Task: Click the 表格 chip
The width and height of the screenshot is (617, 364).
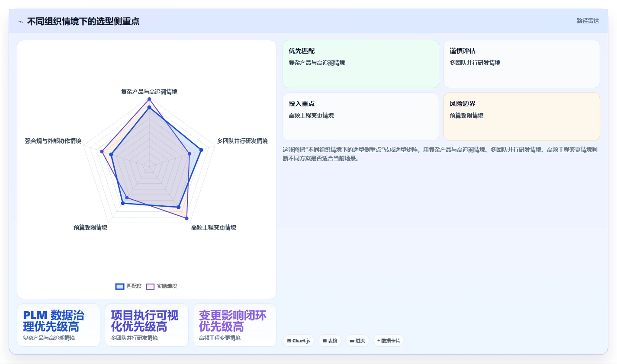Action: click(x=330, y=341)
